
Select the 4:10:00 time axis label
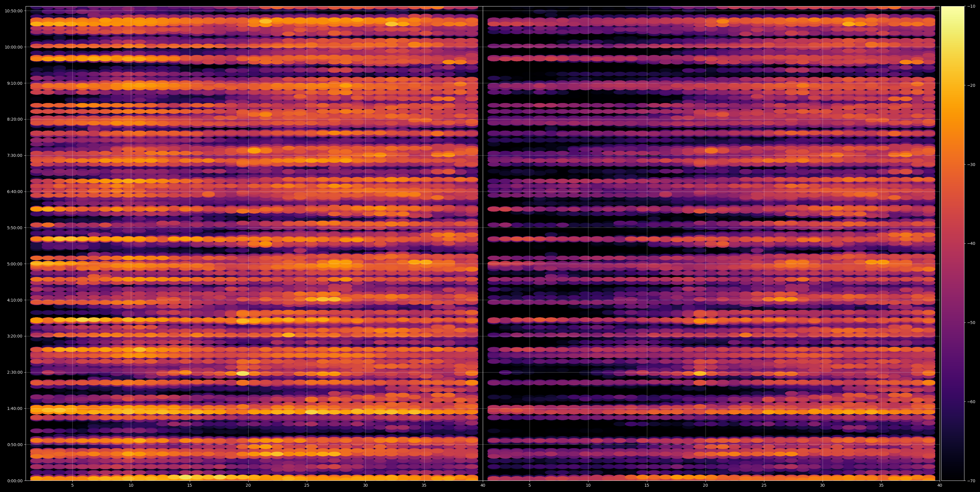[15, 300]
